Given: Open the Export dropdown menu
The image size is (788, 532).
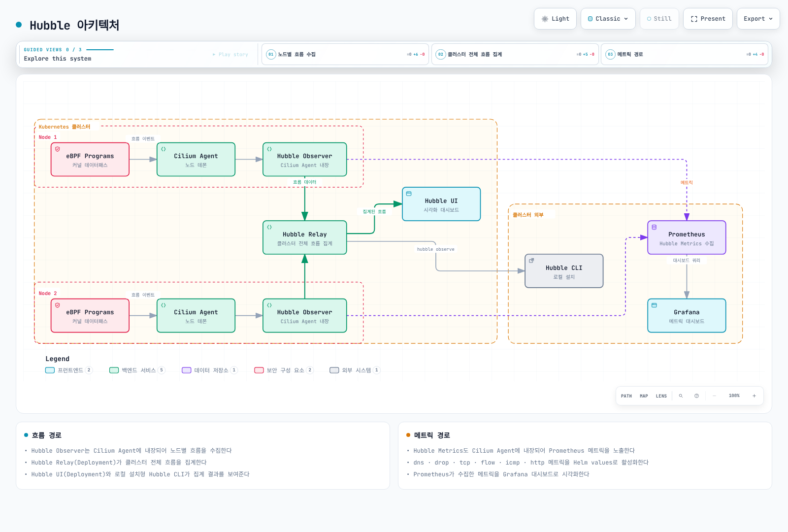Looking at the screenshot, I should click(758, 19).
